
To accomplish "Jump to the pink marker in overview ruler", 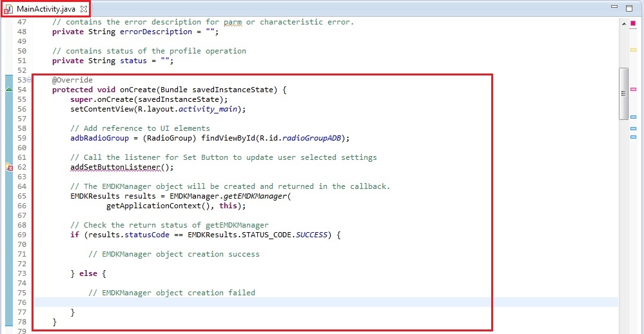I will click(x=633, y=89).
